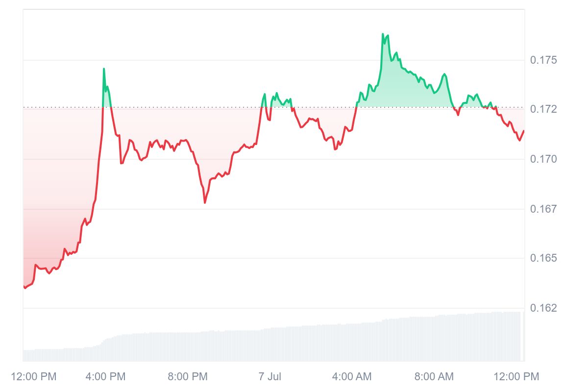This screenshot has width=588, height=392.
Task: Click the green spike peak near 4:00 PM
Action: pyautogui.click(x=104, y=69)
